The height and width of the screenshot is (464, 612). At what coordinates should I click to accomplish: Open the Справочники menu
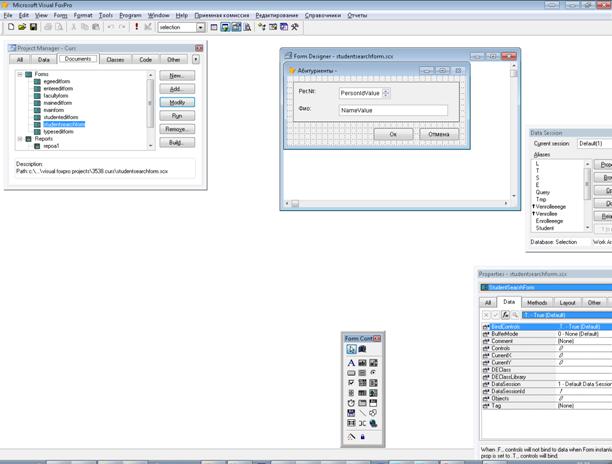click(323, 15)
